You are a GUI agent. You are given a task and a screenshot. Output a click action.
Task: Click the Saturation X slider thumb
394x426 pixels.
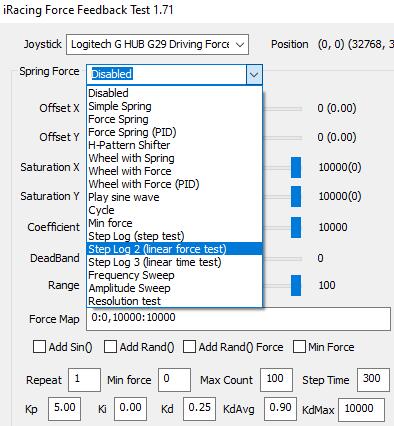296,167
